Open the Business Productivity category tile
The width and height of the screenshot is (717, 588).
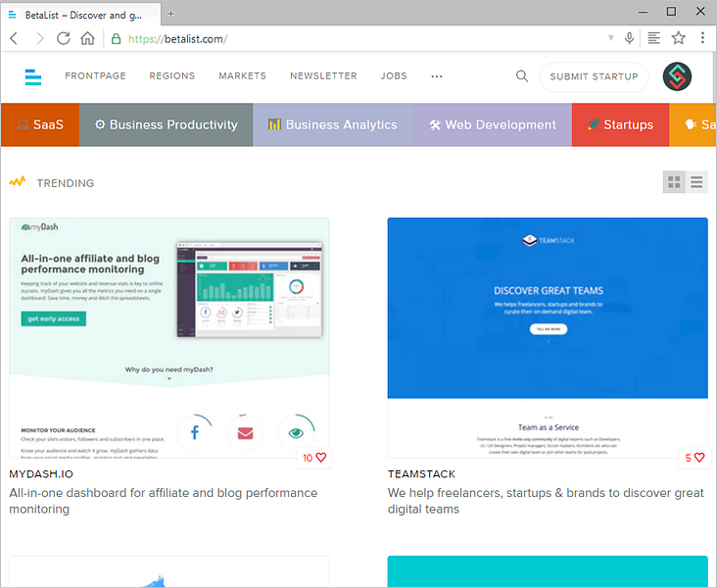pyautogui.click(x=166, y=124)
